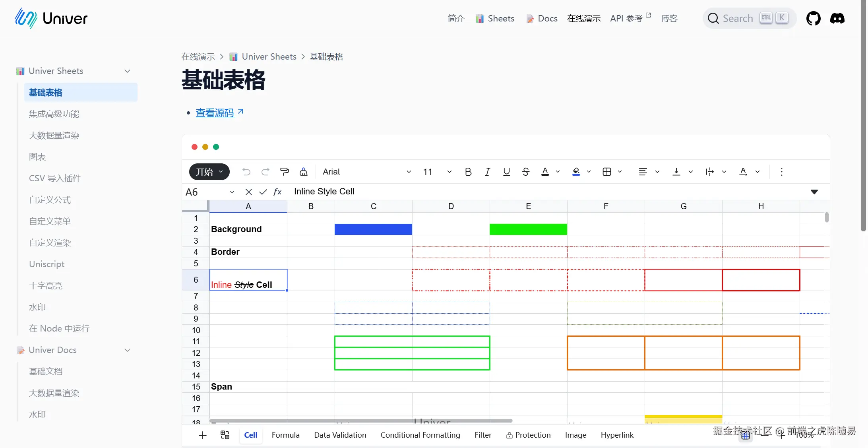Click the borders grid icon
The width and height of the screenshot is (868, 448).
(607, 172)
